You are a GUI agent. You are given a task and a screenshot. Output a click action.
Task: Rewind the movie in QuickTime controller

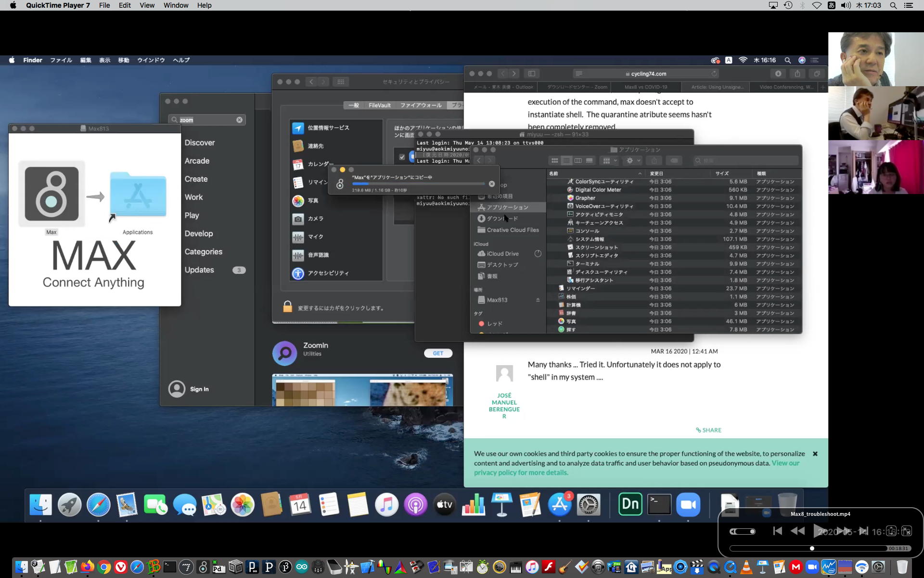797,531
